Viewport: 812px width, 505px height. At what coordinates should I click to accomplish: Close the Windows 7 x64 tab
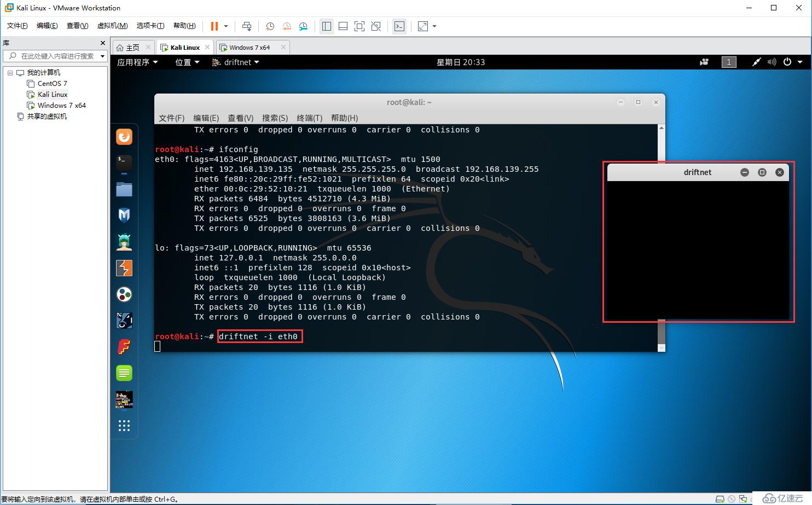point(283,47)
